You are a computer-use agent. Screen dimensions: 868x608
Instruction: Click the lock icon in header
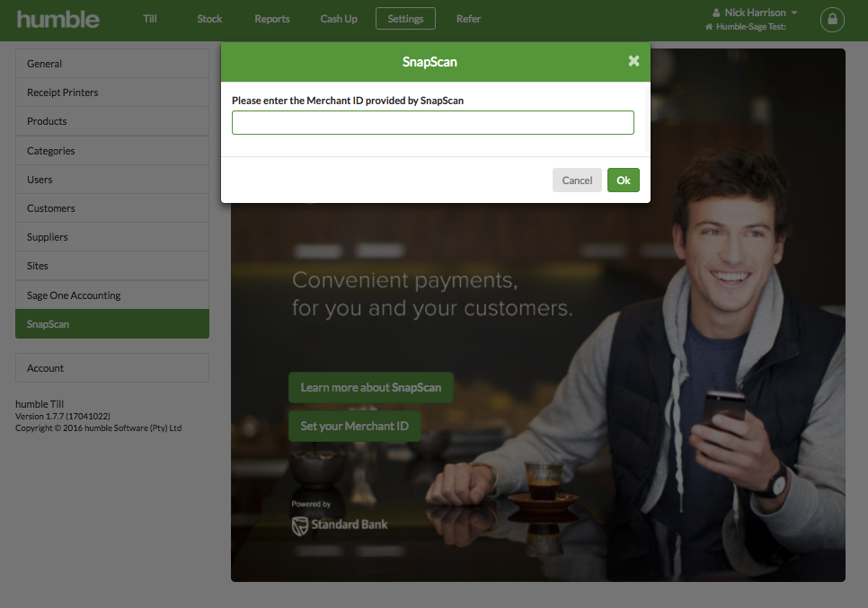(832, 20)
